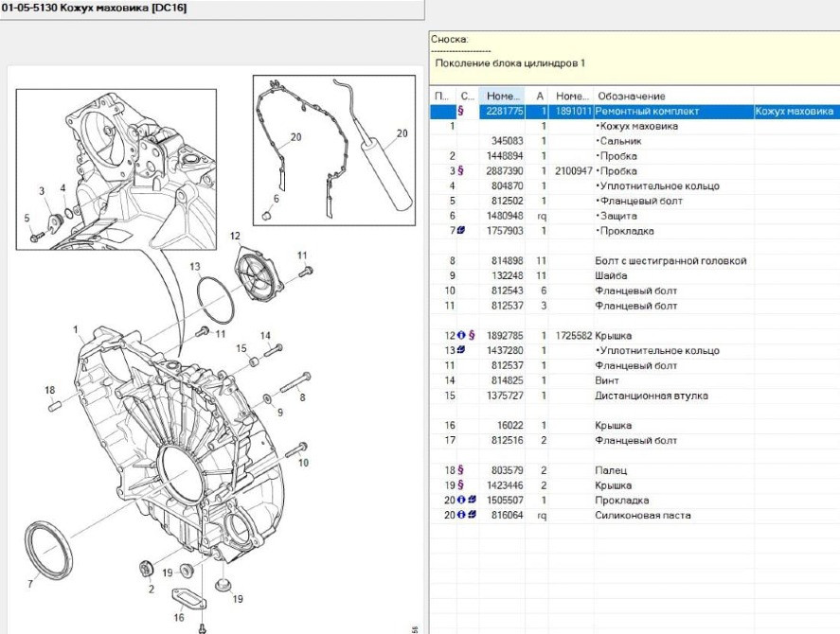The width and height of the screenshot is (840, 634).
Task: Open the note icon for part 1437280
Action: tap(461, 351)
